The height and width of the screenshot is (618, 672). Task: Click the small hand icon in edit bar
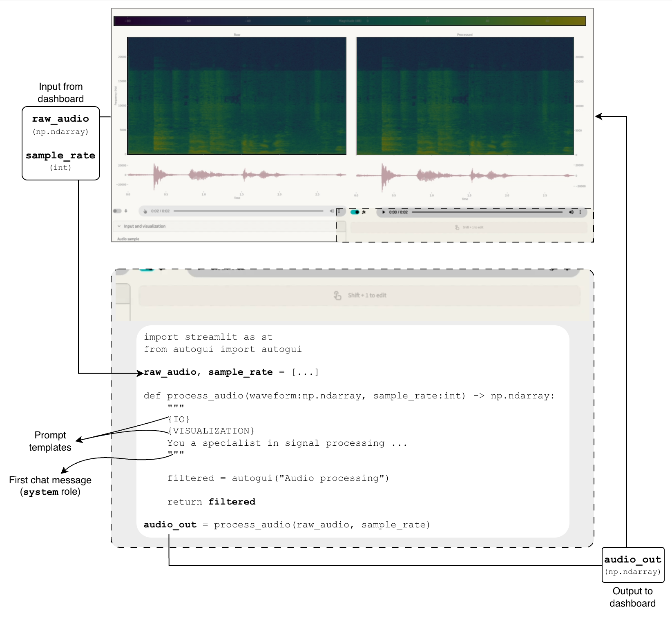tap(457, 227)
